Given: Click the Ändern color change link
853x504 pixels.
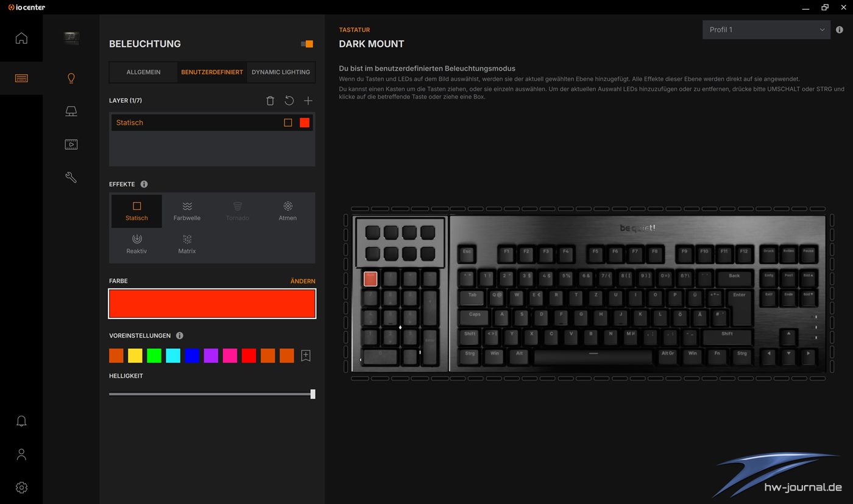Looking at the screenshot, I should tap(303, 281).
